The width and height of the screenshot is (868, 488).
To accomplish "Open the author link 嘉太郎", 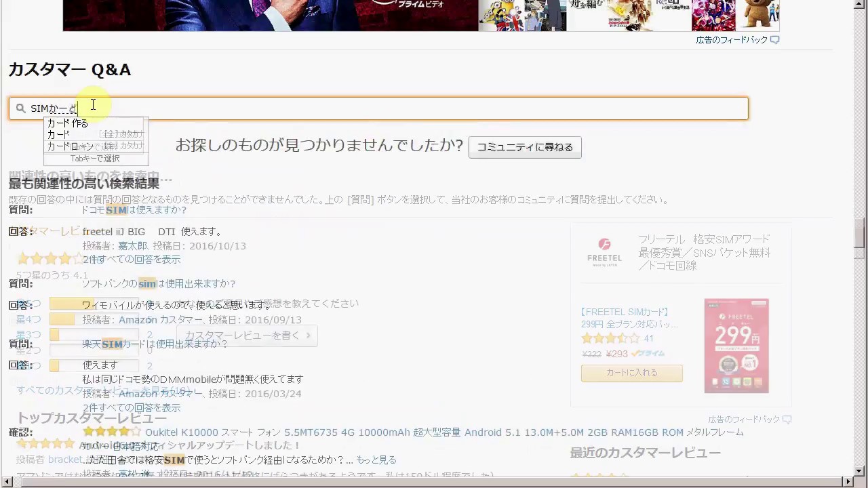I will (x=132, y=246).
